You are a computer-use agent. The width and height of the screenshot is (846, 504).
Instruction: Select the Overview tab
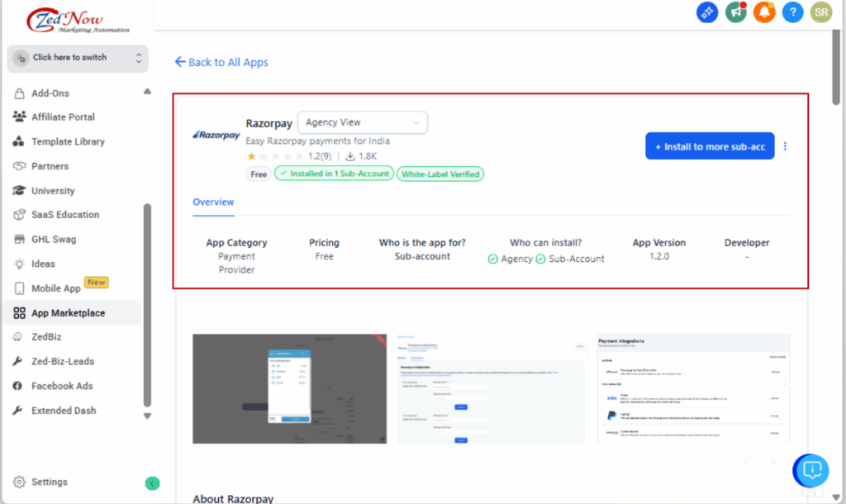213,202
